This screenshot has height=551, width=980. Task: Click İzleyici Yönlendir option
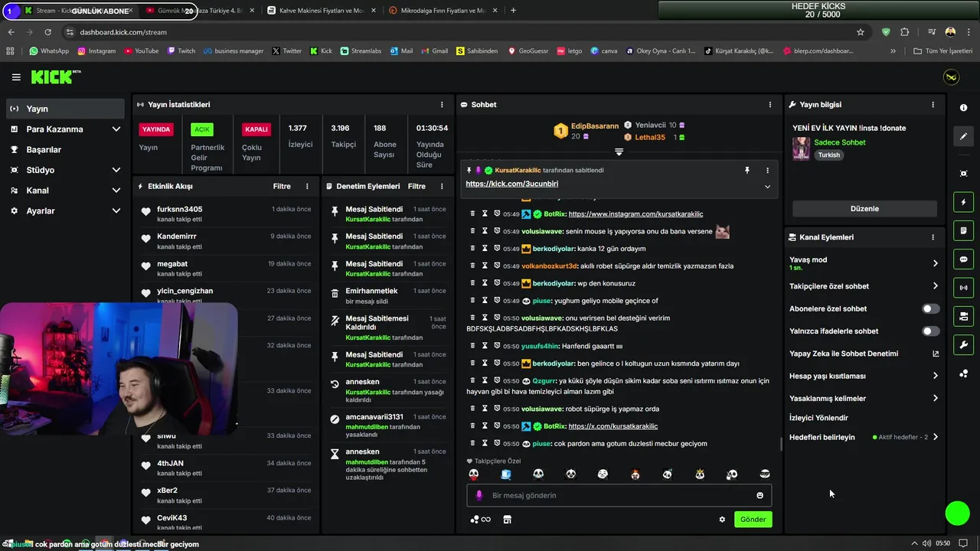click(x=818, y=418)
